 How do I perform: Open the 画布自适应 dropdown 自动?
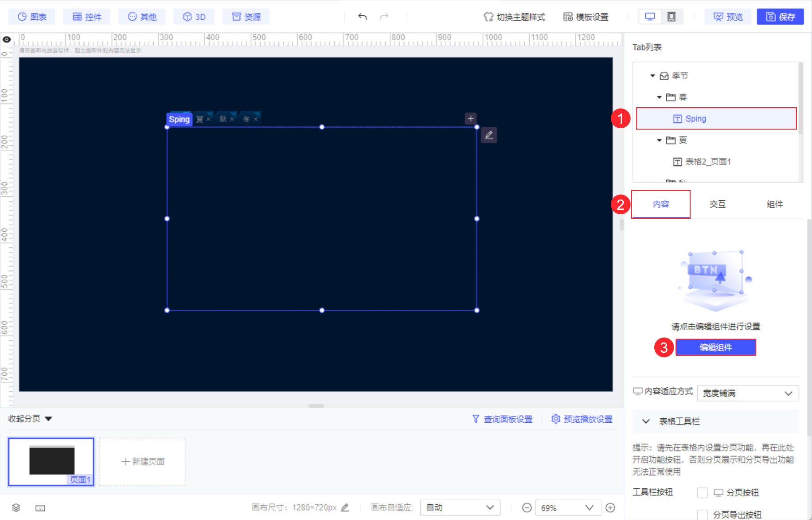460,507
